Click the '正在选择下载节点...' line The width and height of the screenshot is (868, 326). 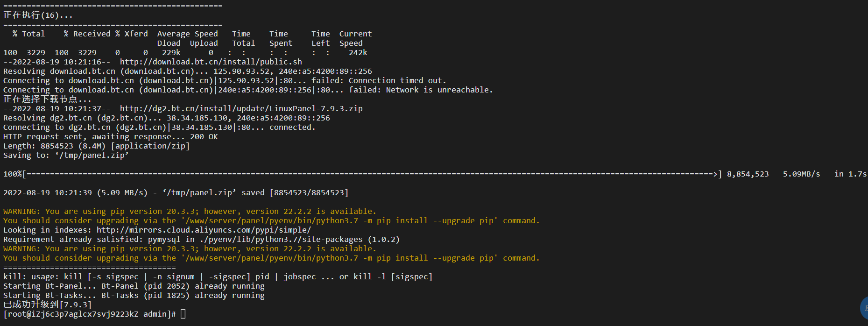pyautogui.click(x=48, y=99)
